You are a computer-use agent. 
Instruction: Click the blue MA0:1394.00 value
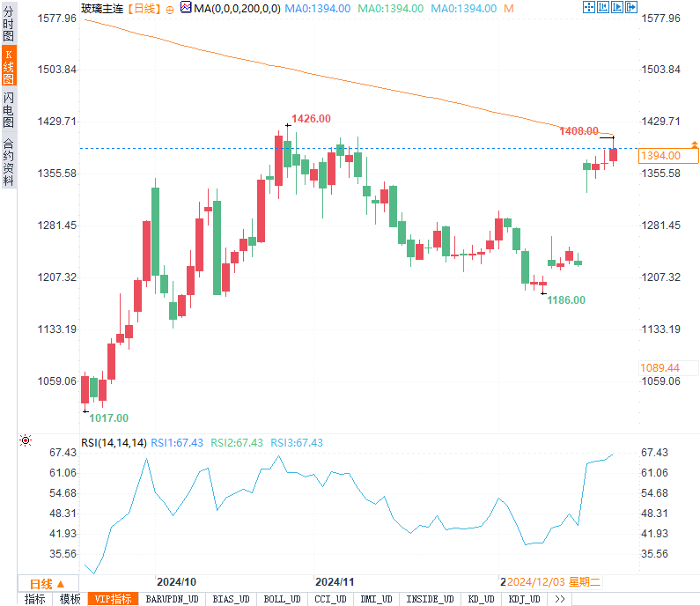point(317,9)
